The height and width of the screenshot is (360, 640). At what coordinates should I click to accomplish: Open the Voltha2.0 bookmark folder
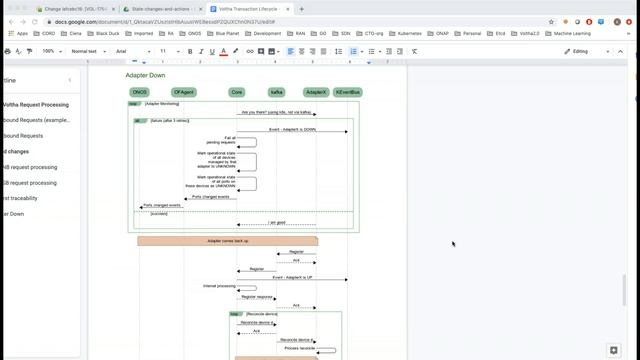525,33
